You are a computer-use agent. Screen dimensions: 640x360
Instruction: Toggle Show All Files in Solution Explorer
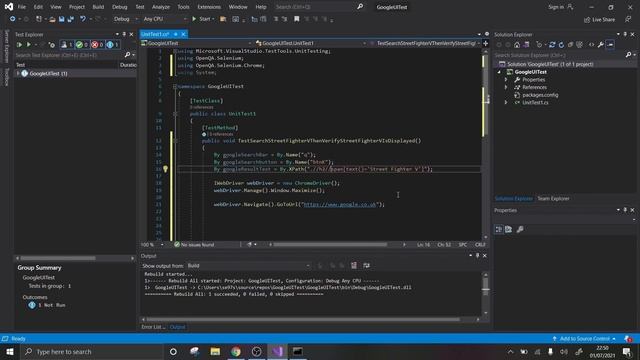pyautogui.click(x=579, y=44)
